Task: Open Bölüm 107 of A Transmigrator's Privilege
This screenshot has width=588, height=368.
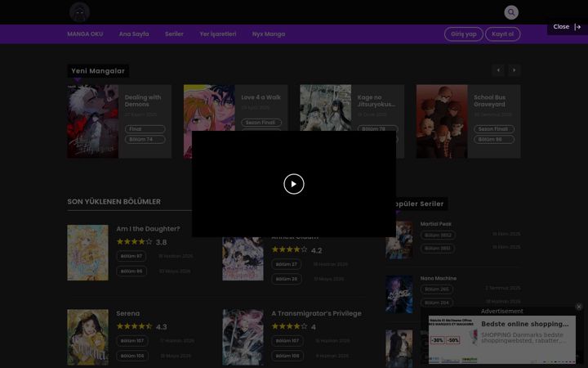Action: pyautogui.click(x=287, y=341)
